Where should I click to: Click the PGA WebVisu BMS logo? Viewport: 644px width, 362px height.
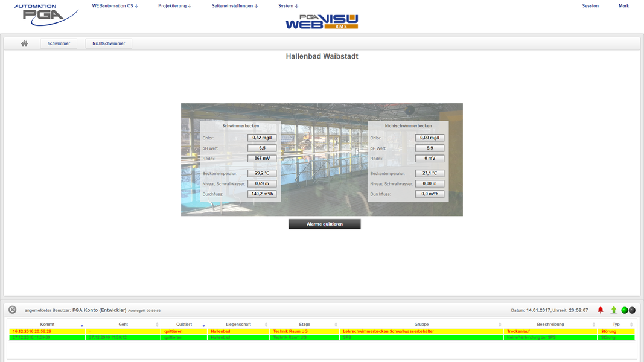pyautogui.click(x=322, y=22)
